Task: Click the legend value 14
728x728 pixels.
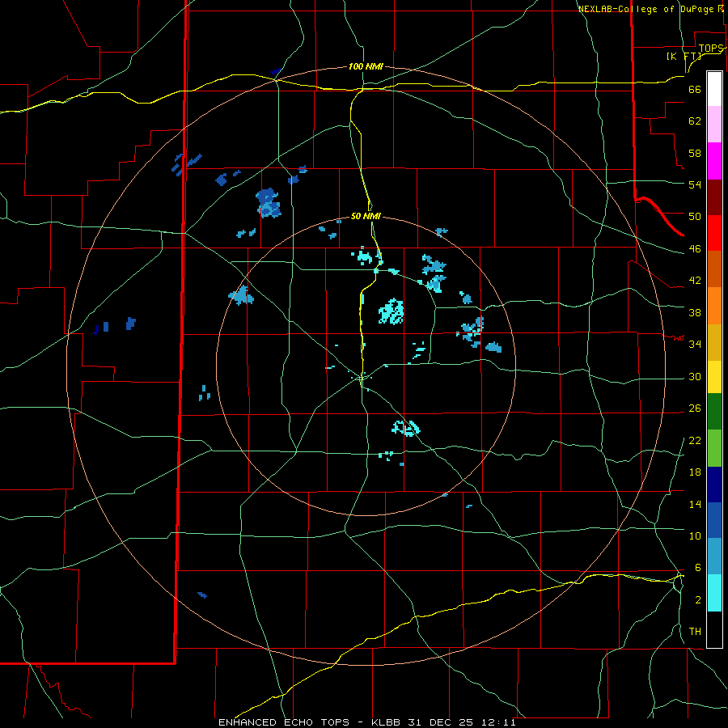Action: pos(695,504)
